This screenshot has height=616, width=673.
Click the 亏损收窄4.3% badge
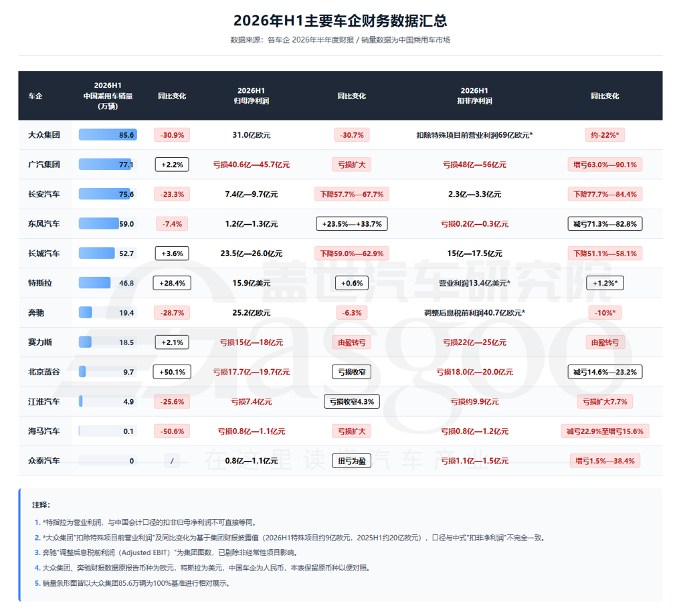tap(351, 401)
